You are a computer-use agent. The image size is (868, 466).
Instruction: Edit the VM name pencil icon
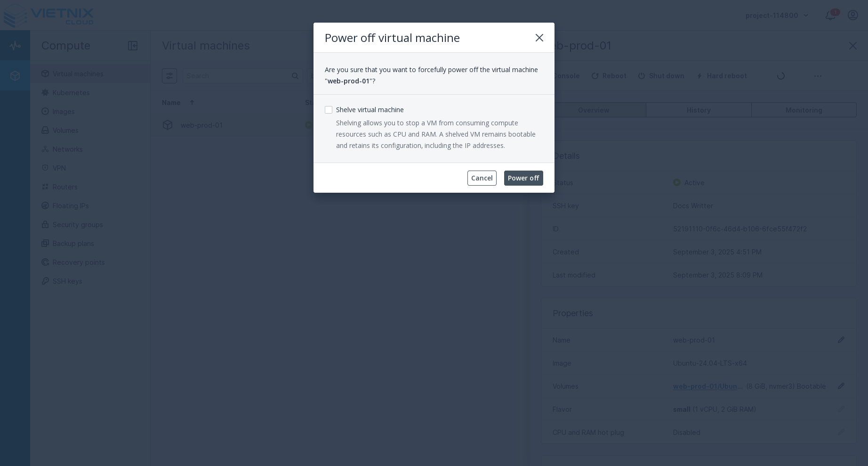[x=841, y=340]
